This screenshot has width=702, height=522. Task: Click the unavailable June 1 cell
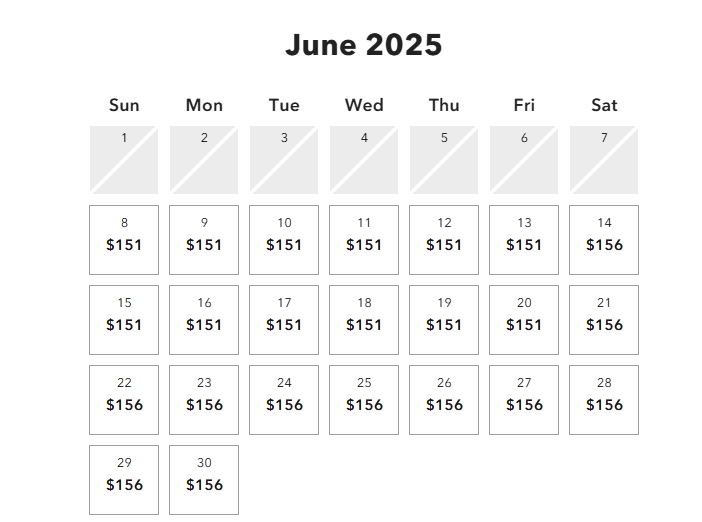124,160
